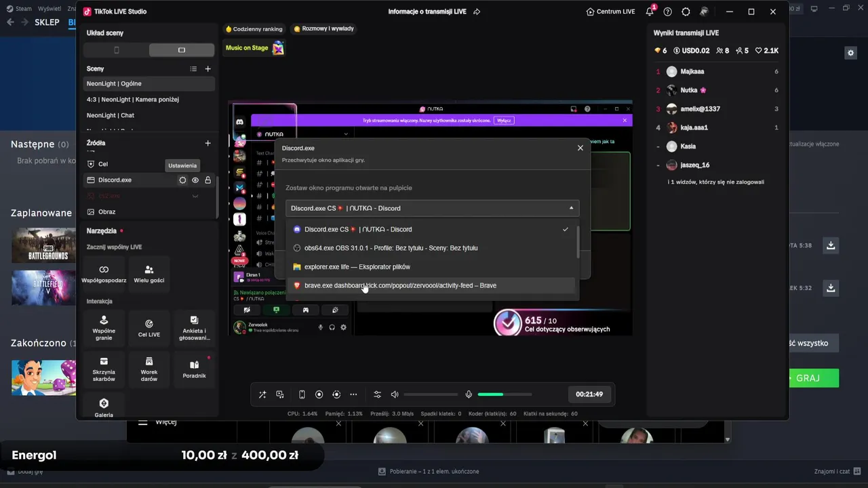The width and height of the screenshot is (868, 488).
Task: Click the 00:21:49 live timer
Action: (589, 394)
